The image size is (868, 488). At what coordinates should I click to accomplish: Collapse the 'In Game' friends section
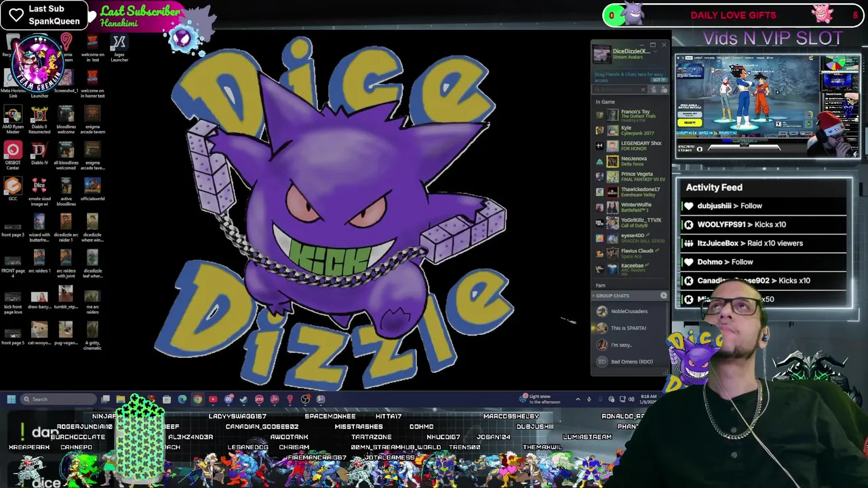[605, 102]
